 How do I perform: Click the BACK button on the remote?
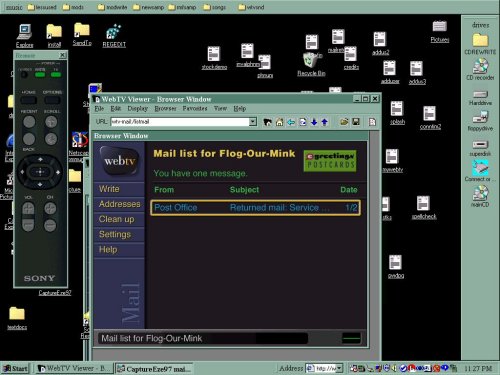click(x=29, y=139)
